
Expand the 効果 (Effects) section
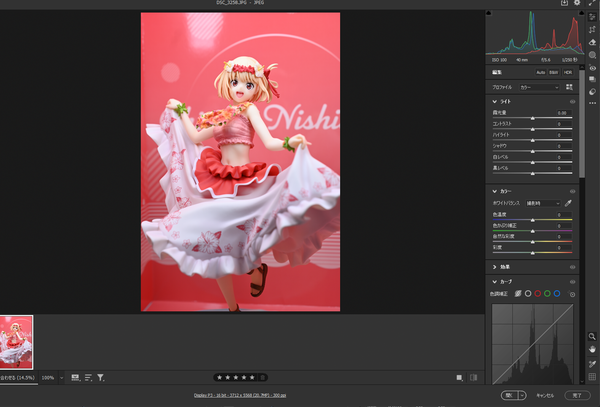(x=494, y=267)
